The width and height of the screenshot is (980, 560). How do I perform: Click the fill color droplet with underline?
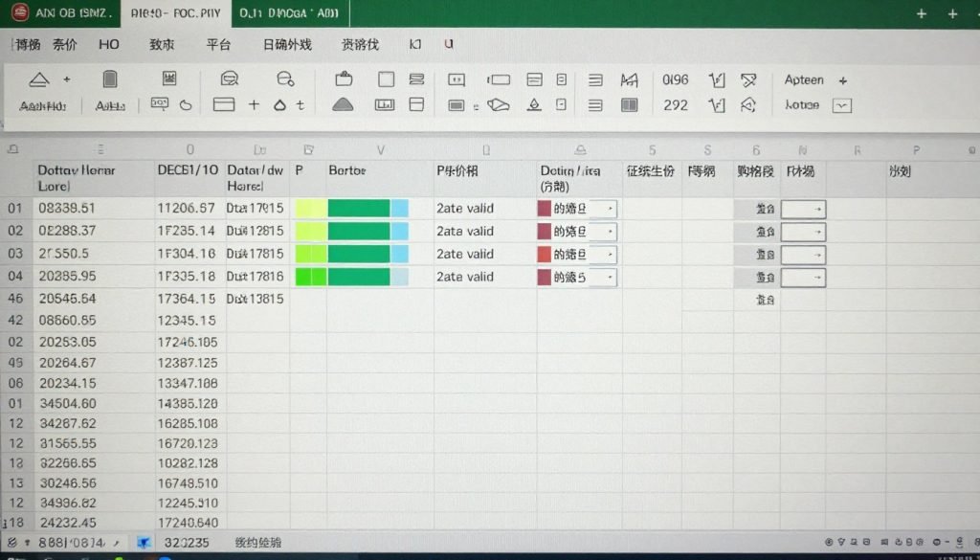[534, 105]
